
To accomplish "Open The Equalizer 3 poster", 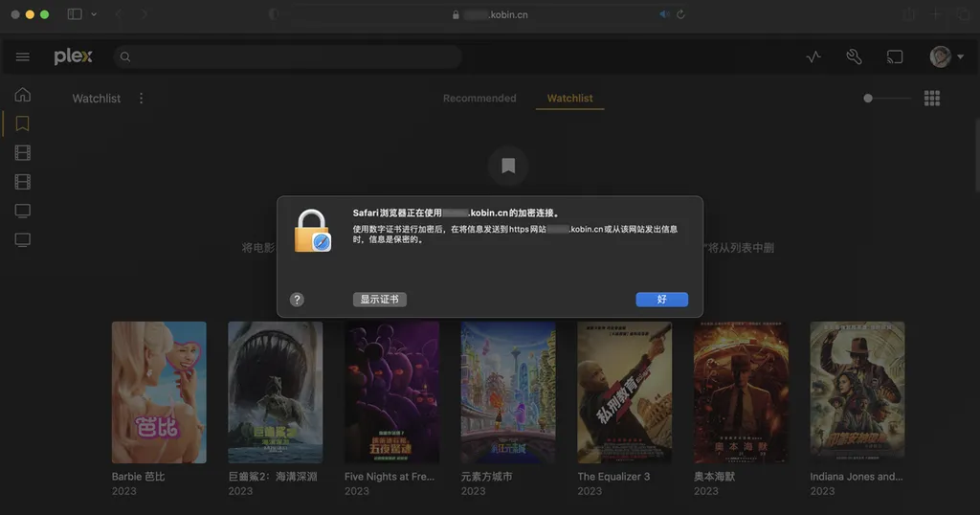I will [624, 392].
